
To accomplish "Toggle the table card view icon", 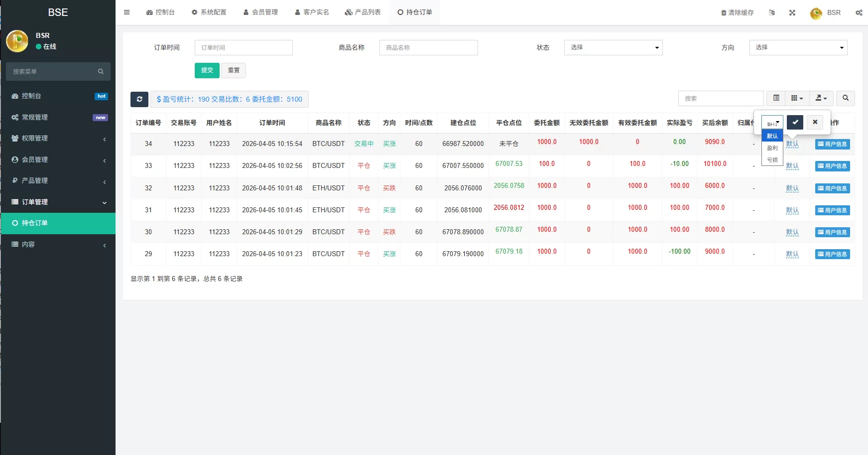I will pyautogui.click(x=776, y=98).
